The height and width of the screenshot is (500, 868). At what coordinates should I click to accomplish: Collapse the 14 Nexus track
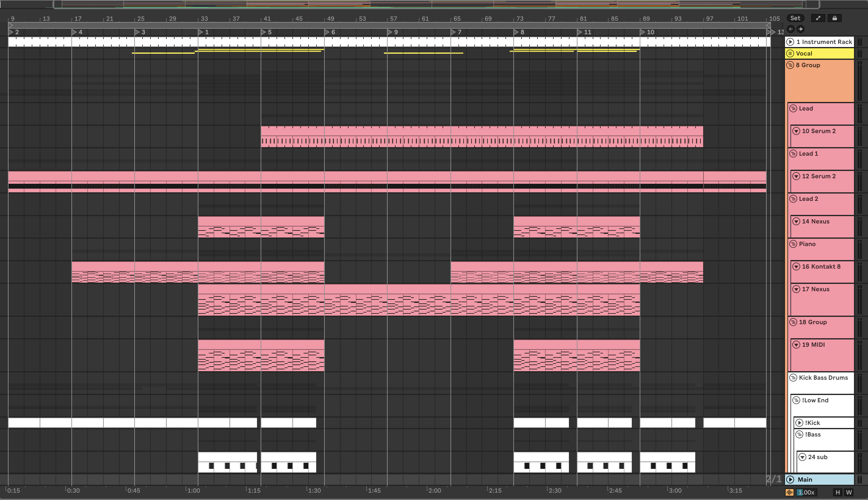[796, 222]
